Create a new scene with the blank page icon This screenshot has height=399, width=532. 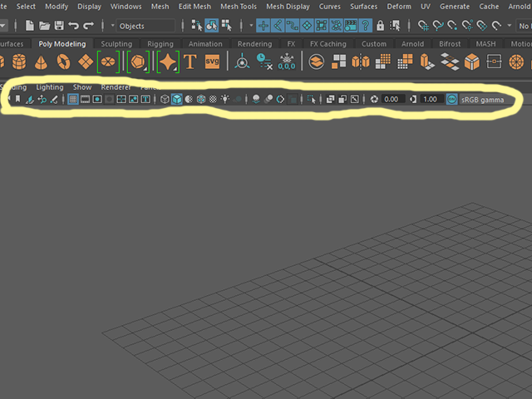30,26
